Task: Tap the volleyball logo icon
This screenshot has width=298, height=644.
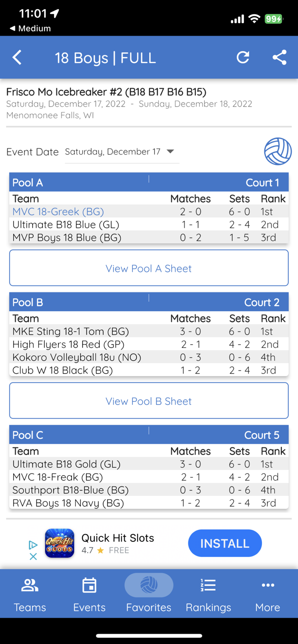Action: tap(277, 151)
